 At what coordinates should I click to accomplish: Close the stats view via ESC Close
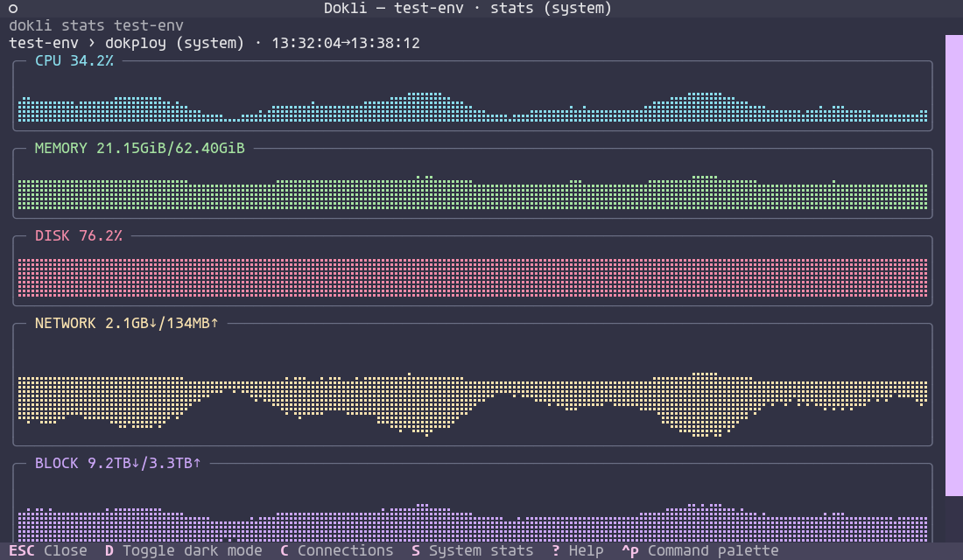[48, 550]
